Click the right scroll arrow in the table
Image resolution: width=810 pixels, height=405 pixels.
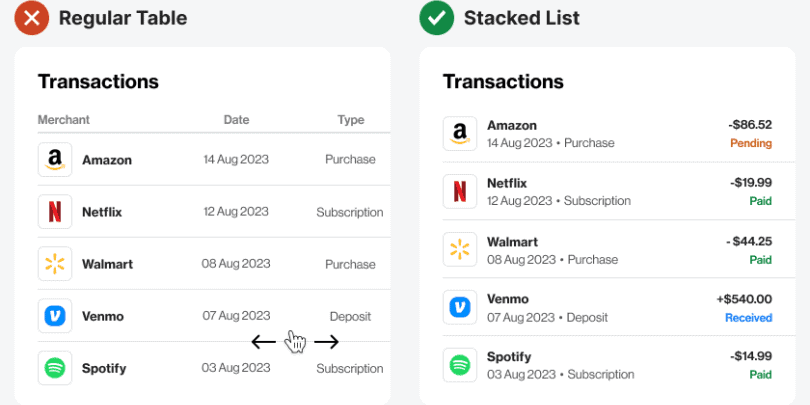point(327,342)
